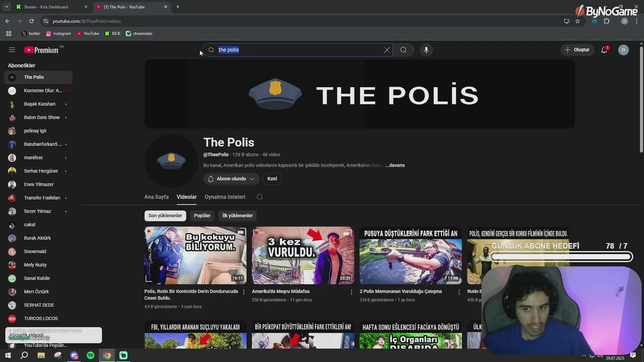
Task: Open Balon Date Show in sidebar
Action: click(x=38, y=118)
